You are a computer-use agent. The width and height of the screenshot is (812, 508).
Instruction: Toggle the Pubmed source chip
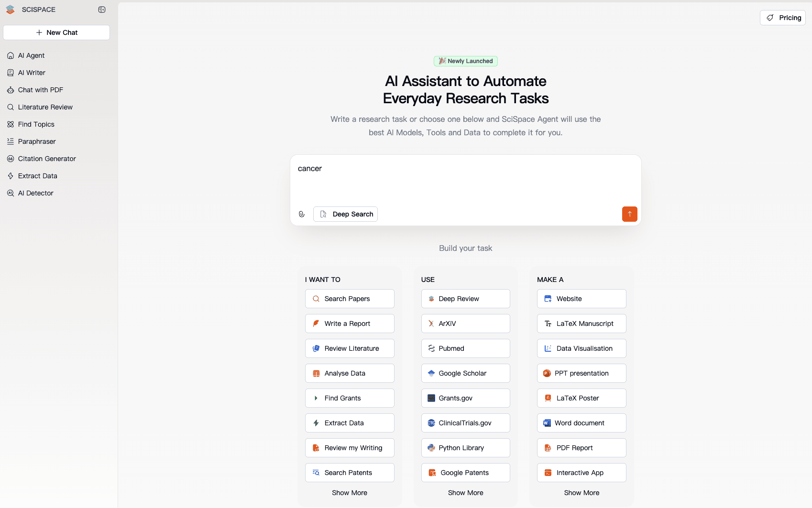click(x=465, y=348)
